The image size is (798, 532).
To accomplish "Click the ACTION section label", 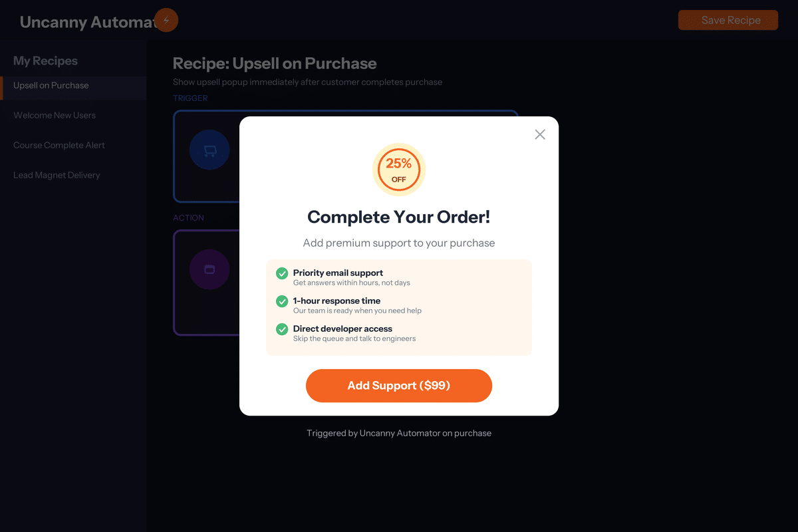I will [x=188, y=217].
